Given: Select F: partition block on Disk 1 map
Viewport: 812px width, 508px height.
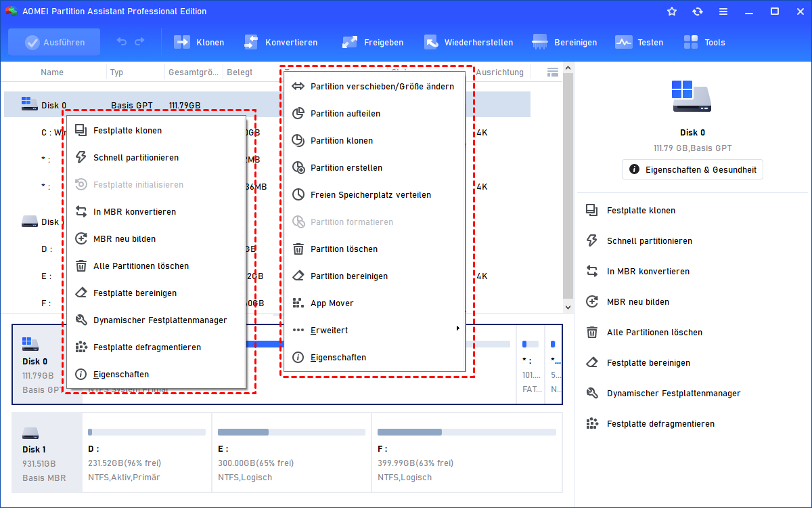Looking at the screenshot, I should pos(466,452).
